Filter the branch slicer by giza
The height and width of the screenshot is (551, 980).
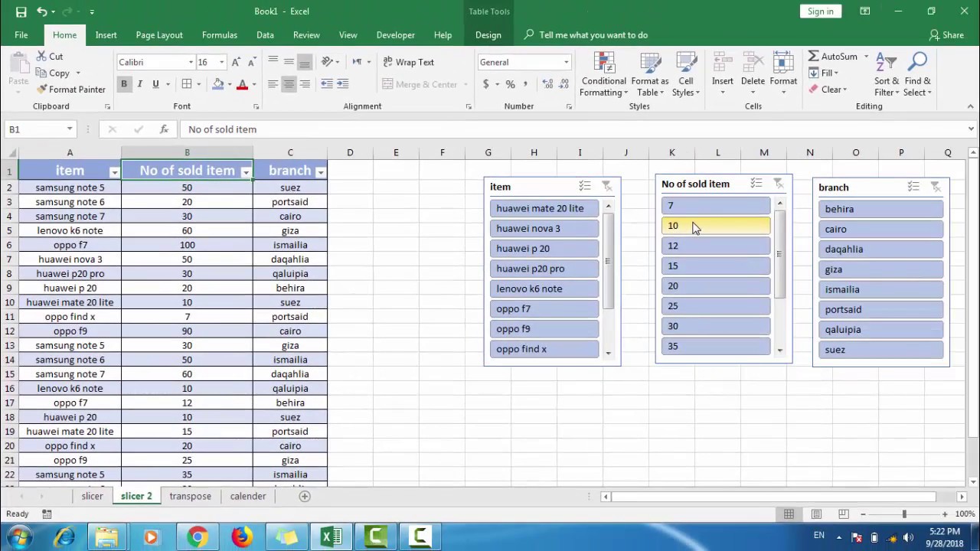(880, 269)
